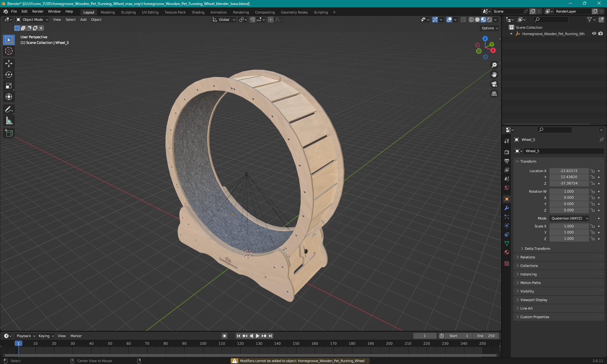Viewport: 607px width, 364px height.
Task: Expand the Viewport Display panel
Action: tap(533, 300)
